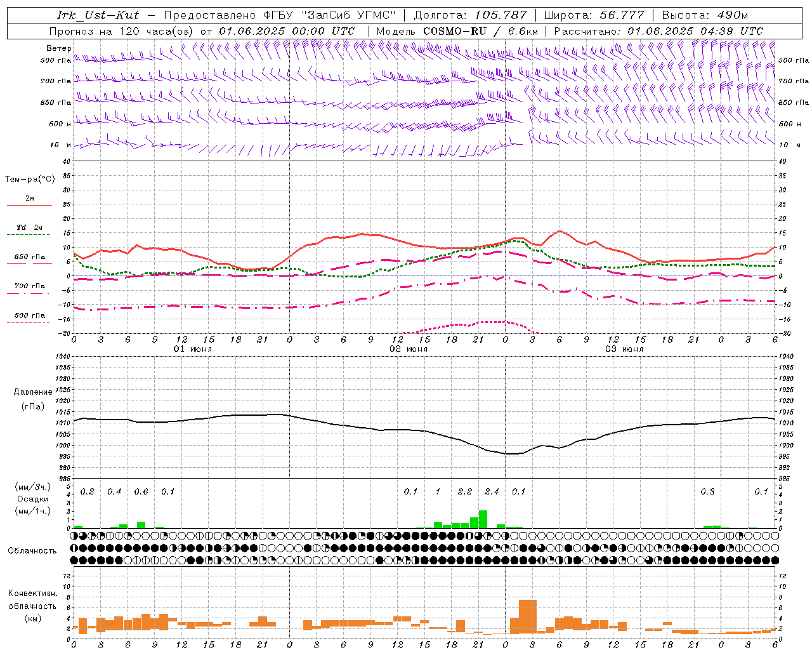This screenshot has height=650, width=812.
Task: Click the 'Давление' pressure panel label
Action: (33, 392)
